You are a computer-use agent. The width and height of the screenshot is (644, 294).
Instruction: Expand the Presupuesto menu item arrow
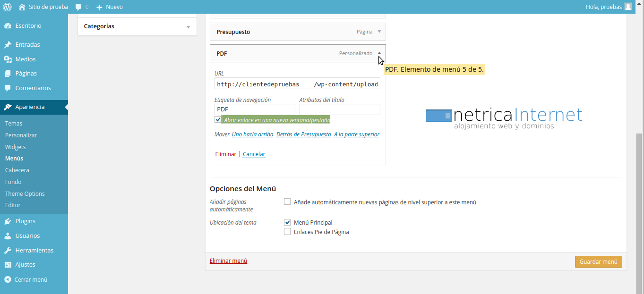tap(379, 32)
